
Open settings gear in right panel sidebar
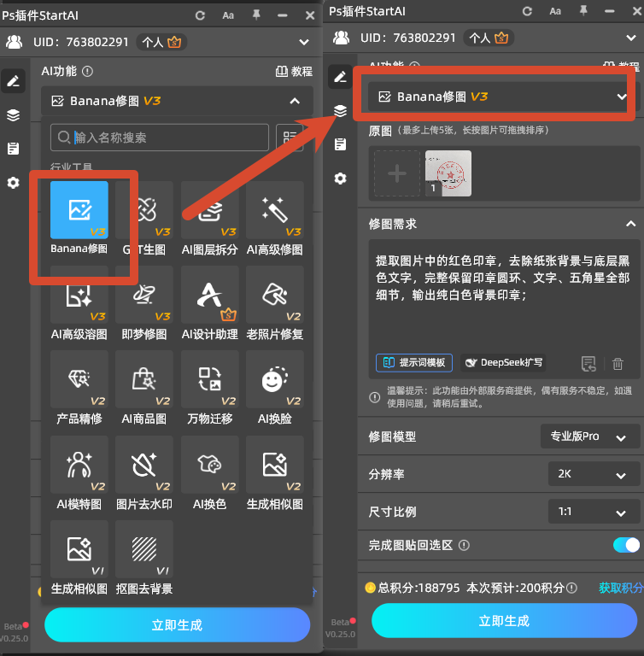[340, 179]
